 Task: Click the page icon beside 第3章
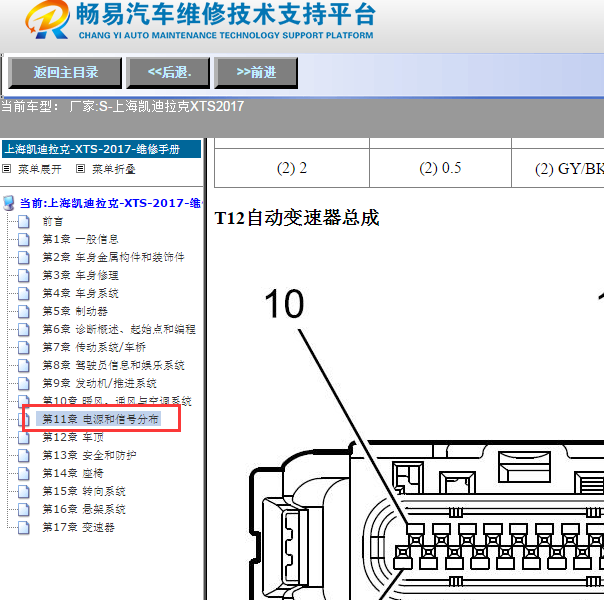23,275
